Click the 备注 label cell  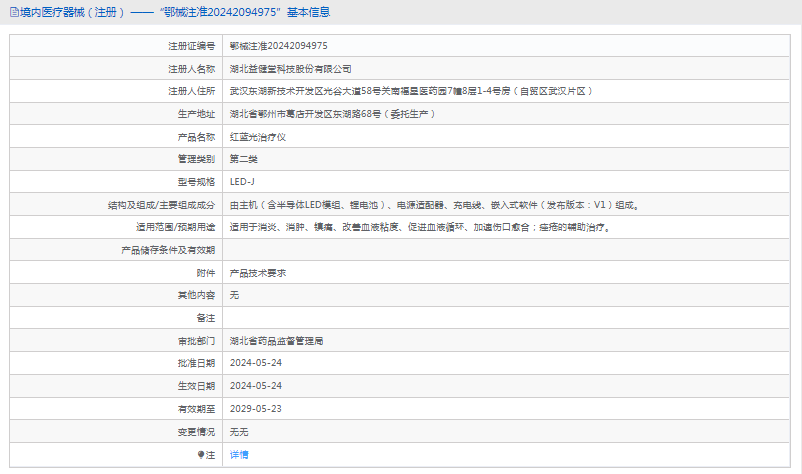coord(116,318)
